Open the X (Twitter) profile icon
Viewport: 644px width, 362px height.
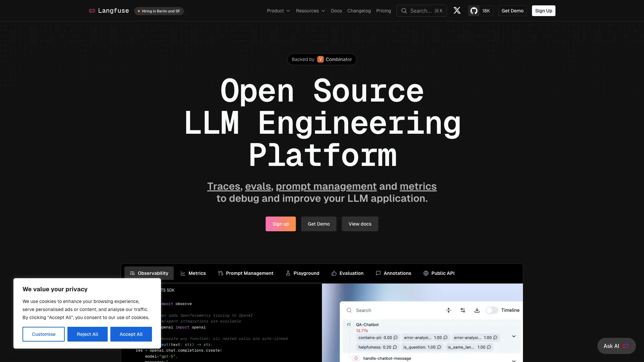457,11
